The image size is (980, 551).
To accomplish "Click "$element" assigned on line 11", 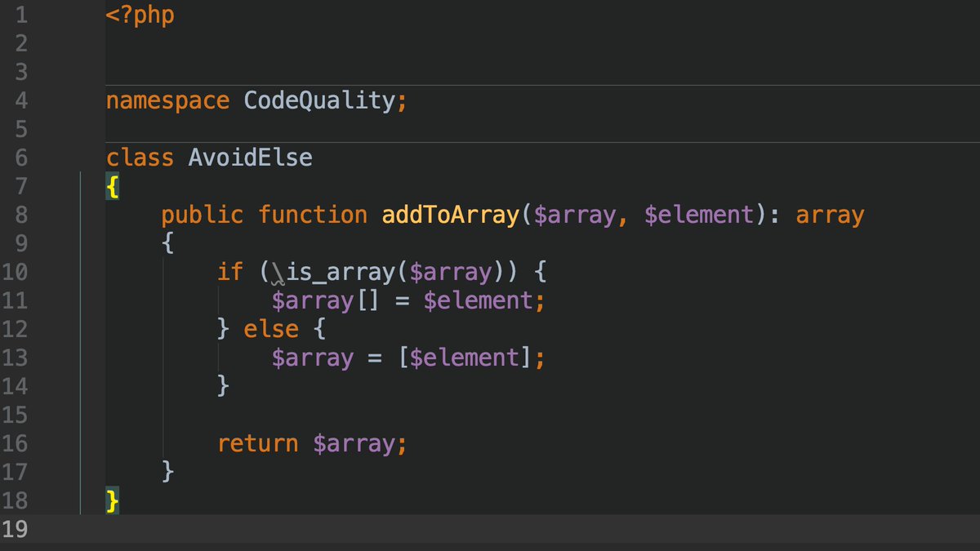I will tap(478, 300).
